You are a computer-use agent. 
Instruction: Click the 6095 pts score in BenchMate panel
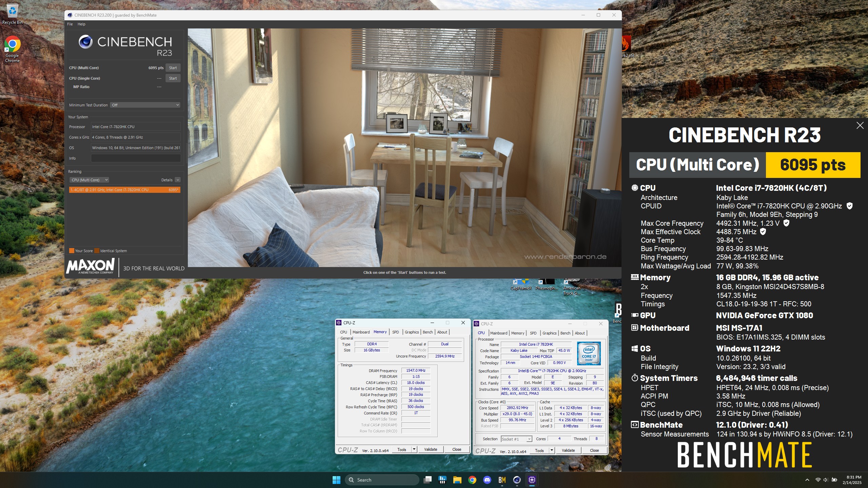click(x=813, y=165)
